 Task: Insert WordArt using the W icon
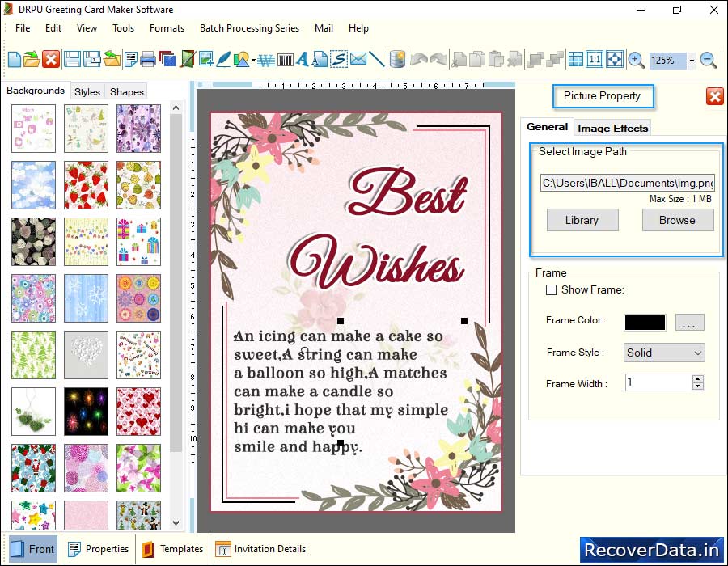click(x=266, y=60)
